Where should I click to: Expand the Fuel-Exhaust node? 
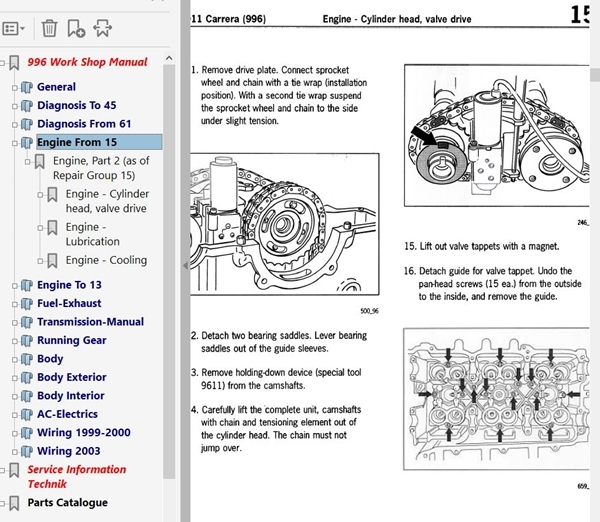(x=15, y=304)
